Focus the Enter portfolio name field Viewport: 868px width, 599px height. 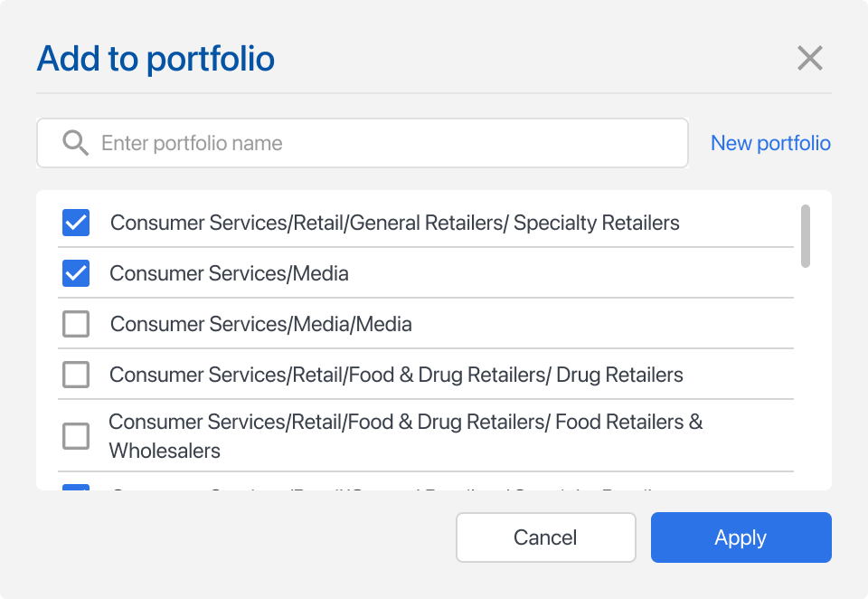coord(380,143)
